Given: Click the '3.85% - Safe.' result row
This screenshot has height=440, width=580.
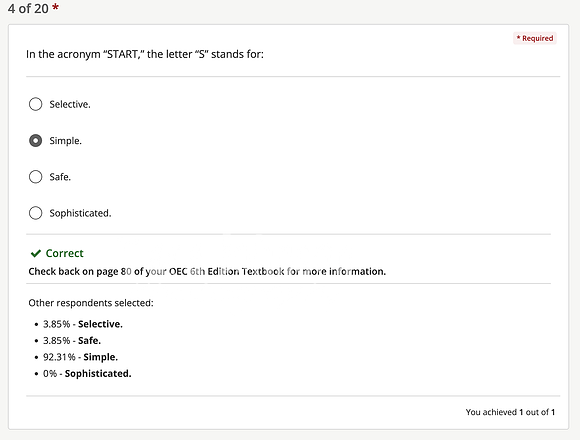Looking at the screenshot, I should 72,341.
